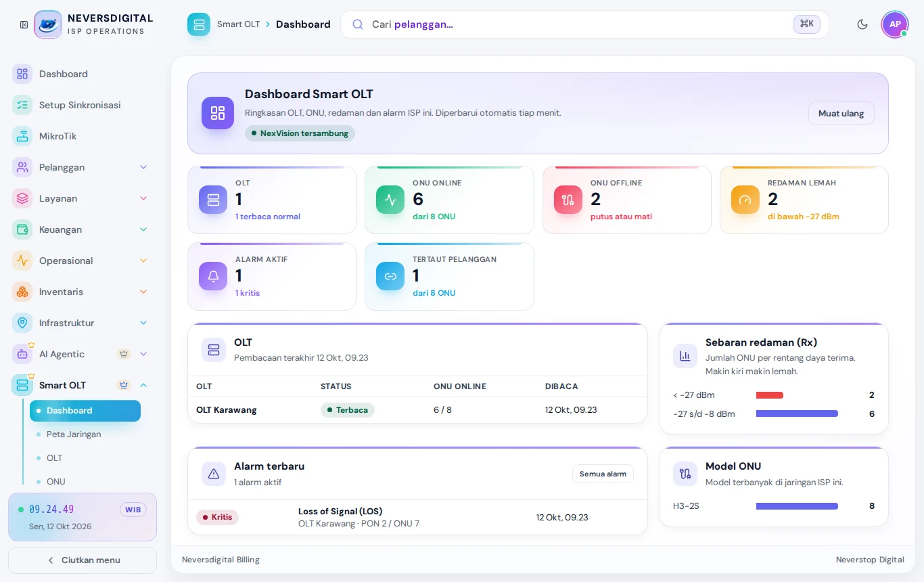Expand the Inventaris submenu chevron
The height and width of the screenshot is (582, 924).
143,292
